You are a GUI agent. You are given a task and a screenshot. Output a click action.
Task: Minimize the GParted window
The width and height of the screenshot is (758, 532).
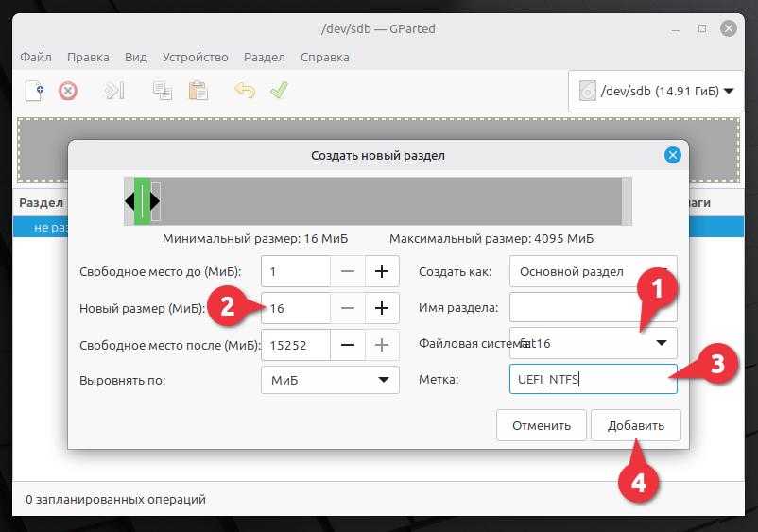coord(676,29)
